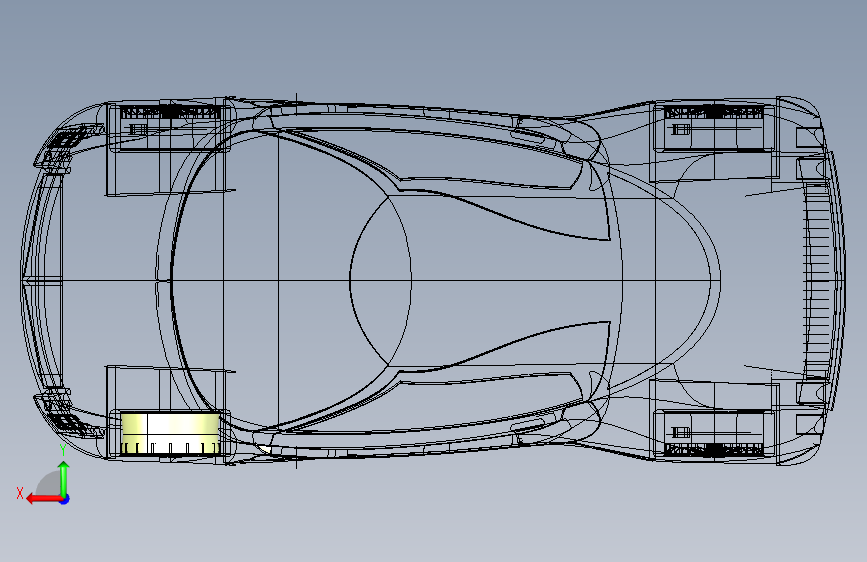Click the green 'Y' axis label
Viewport: 867px width, 562px height.
tap(63, 450)
